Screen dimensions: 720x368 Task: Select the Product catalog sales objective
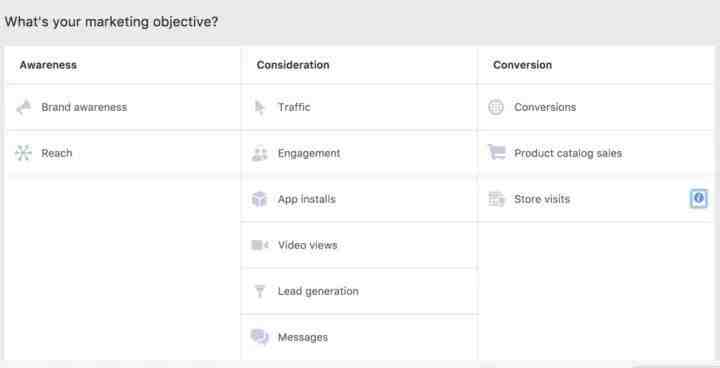pyautogui.click(x=596, y=153)
